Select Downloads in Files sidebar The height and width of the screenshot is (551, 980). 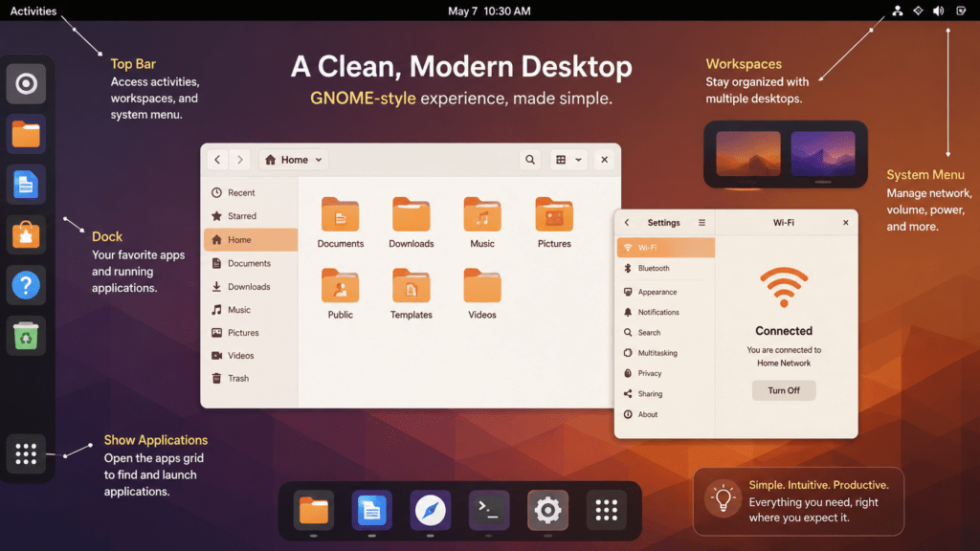(250, 287)
